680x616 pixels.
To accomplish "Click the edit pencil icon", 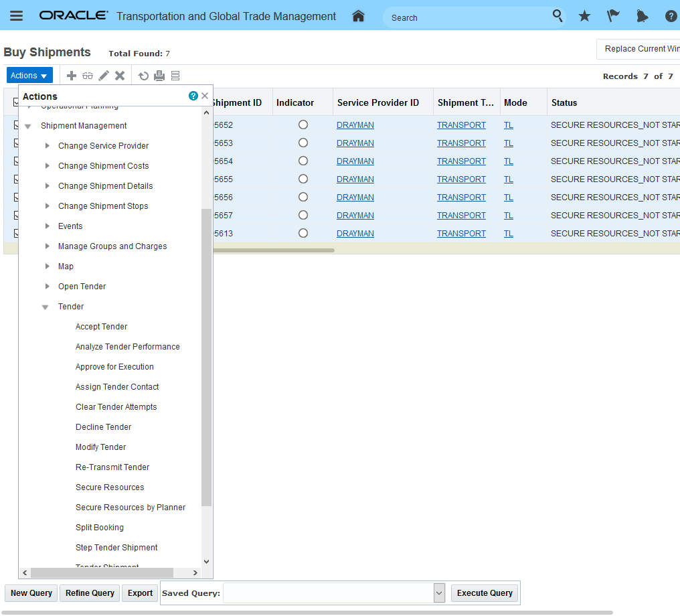I will 104,76.
